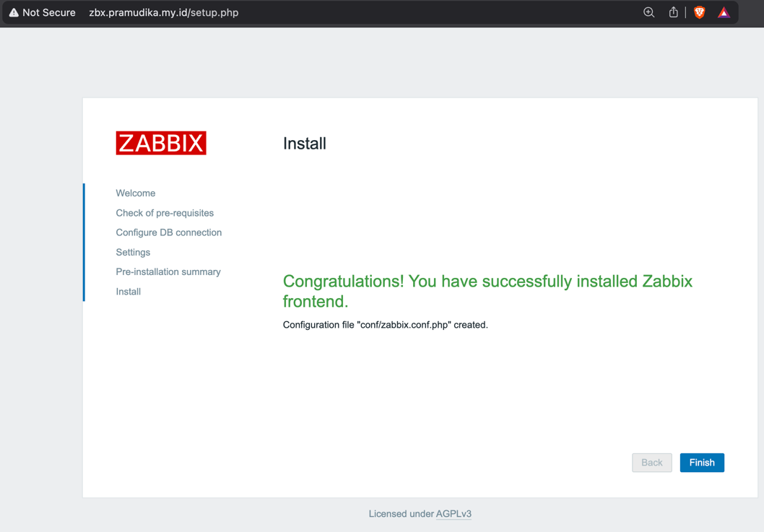Select the Pre-installation summary step
The width and height of the screenshot is (764, 532).
tap(168, 272)
